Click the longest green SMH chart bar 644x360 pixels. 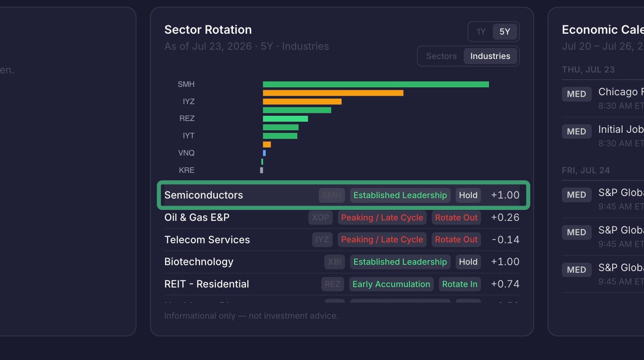tap(376, 84)
